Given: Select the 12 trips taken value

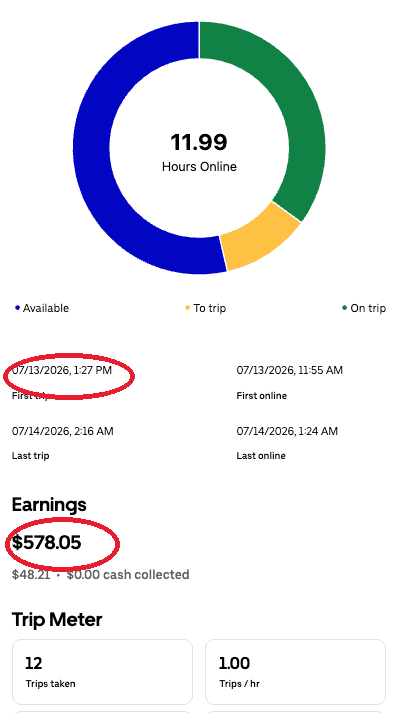Looking at the screenshot, I should (34, 663).
